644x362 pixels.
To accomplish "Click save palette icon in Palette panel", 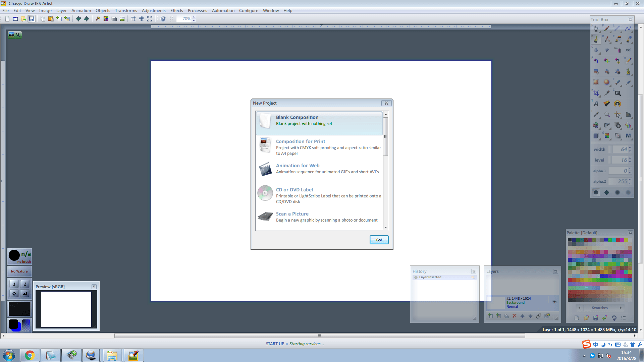I will [x=595, y=318].
